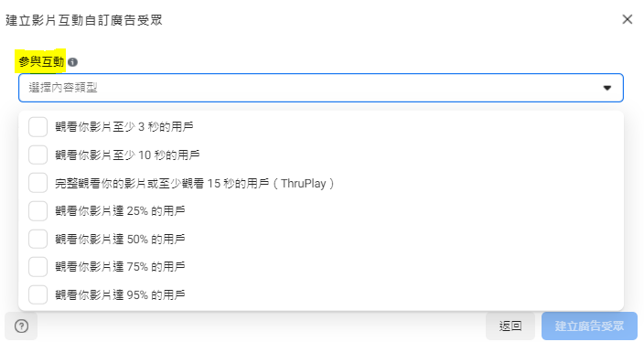Choose the 觀看你影片至少 10 秒的用戶 option text
Screen dimensions: 644x342
pyautogui.click(x=127, y=155)
